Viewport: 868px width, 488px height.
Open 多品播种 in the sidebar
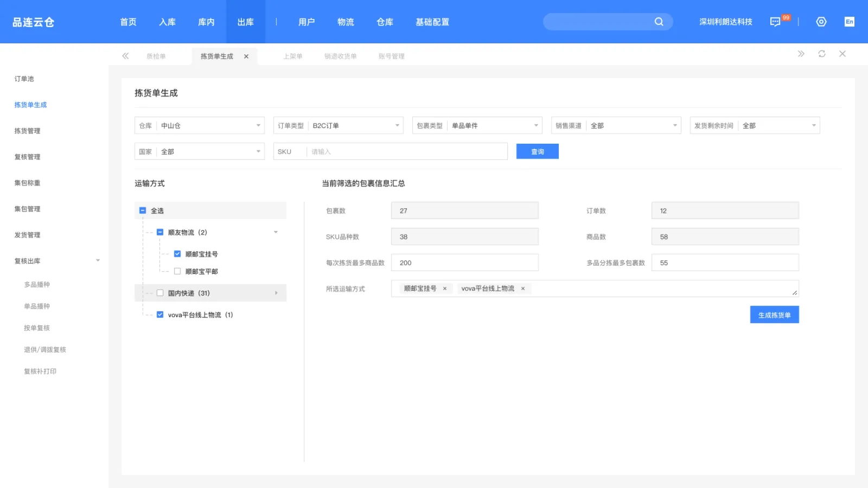click(37, 284)
